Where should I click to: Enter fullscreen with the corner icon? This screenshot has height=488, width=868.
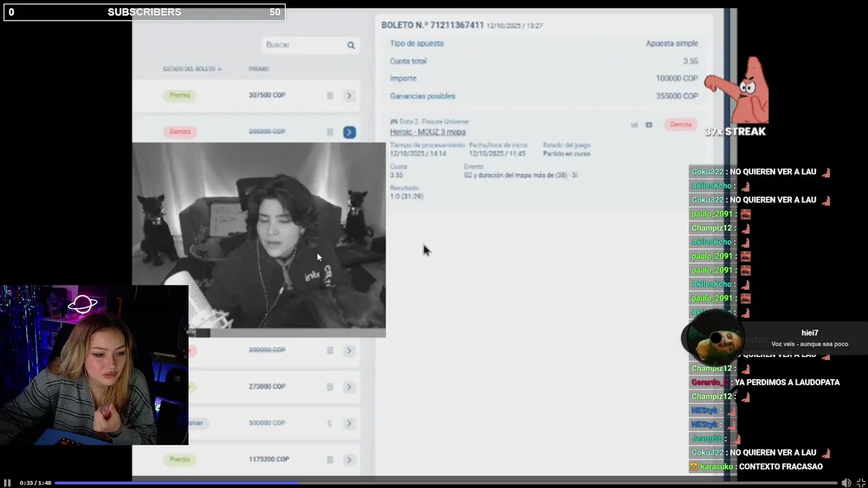point(861,483)
